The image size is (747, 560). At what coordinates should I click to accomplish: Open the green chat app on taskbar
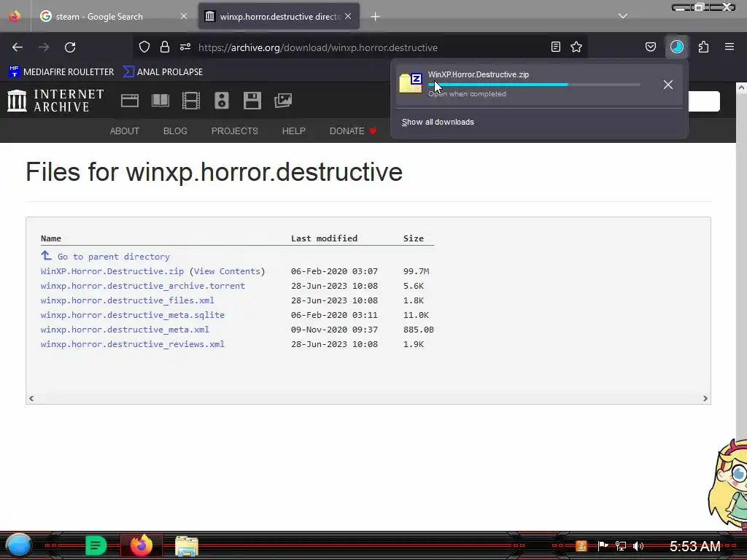point(96,545)
